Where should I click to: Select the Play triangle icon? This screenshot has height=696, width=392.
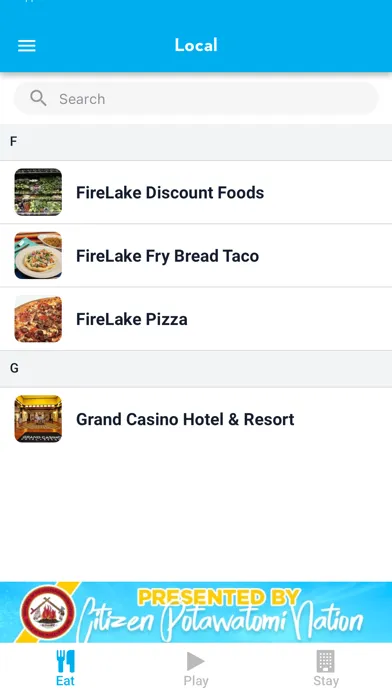(195, 661)
